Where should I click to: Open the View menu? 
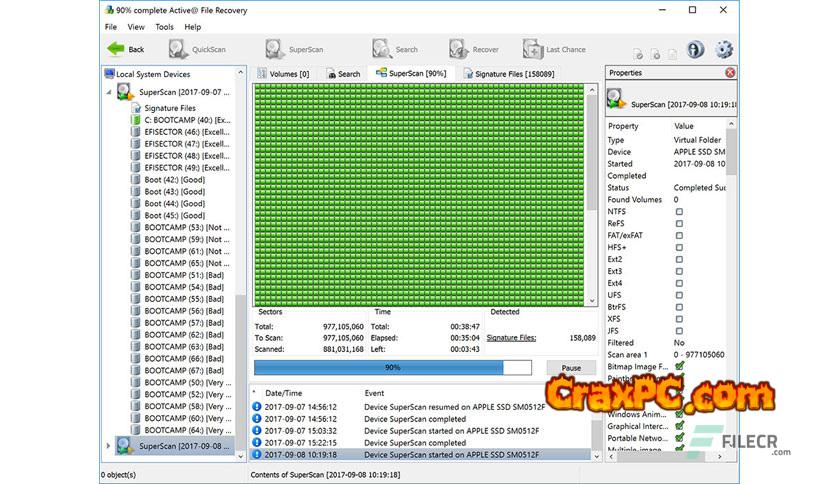pos(136,27)
